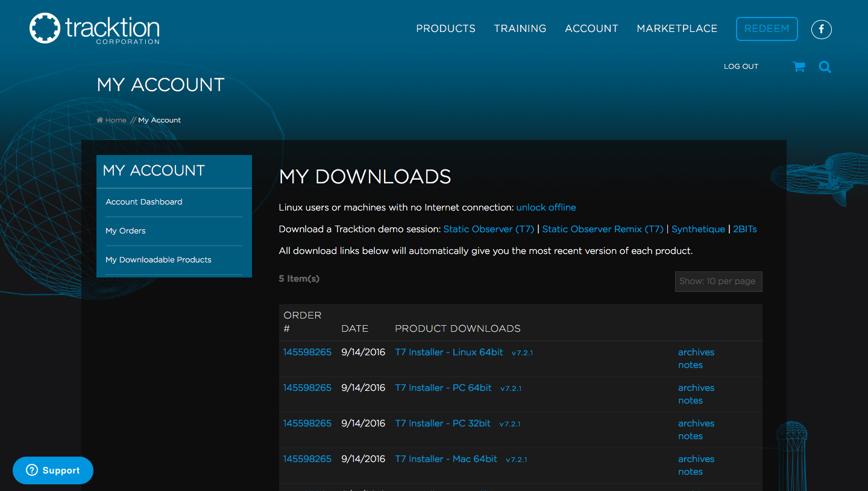This screenshot has height=491, width=868.
Task: Follow the unlock offline link
Action: coord(546,207)
